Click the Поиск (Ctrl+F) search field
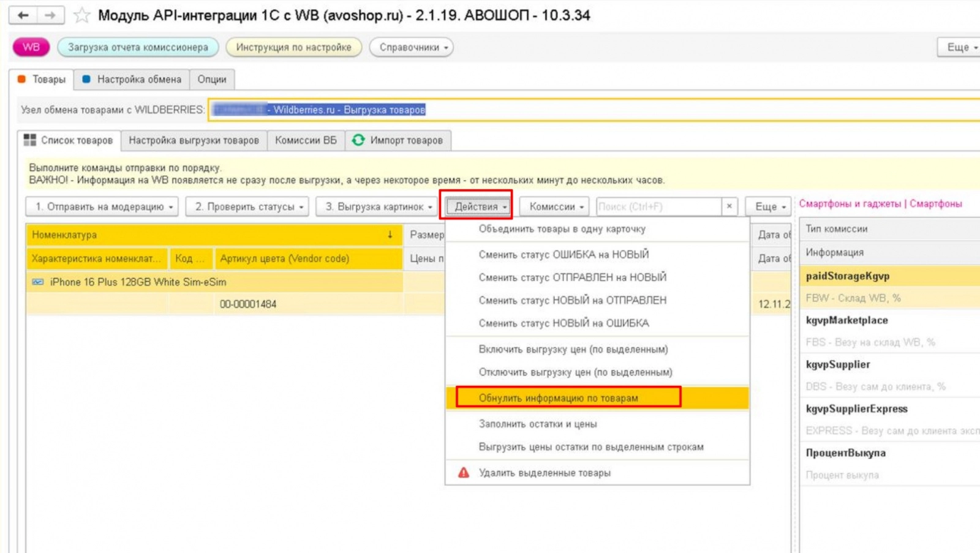980x553 pixels. coord(659,206)
